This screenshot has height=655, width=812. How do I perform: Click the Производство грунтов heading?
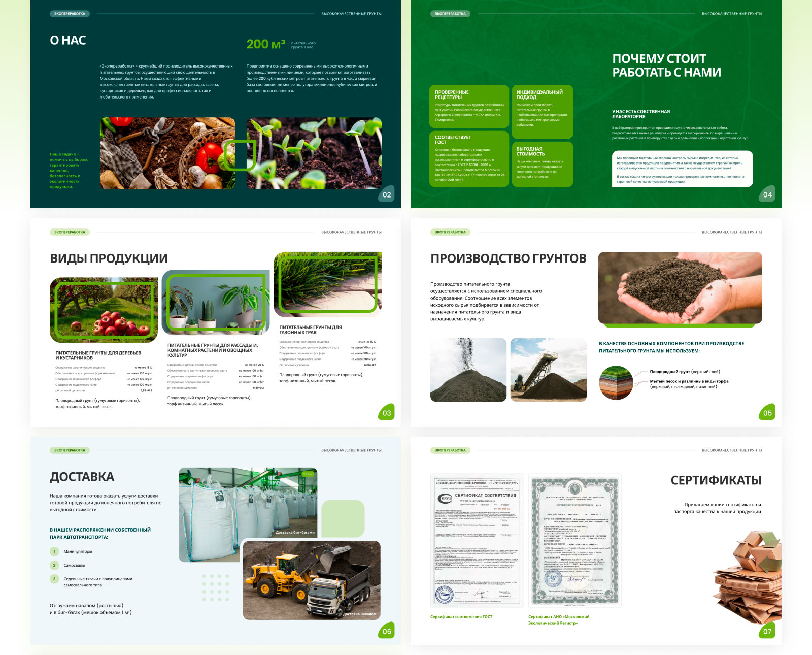(509, 258)
